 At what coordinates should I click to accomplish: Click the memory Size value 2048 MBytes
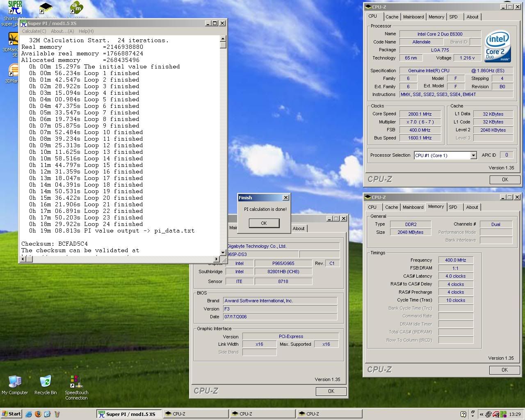tap(410, 232)
